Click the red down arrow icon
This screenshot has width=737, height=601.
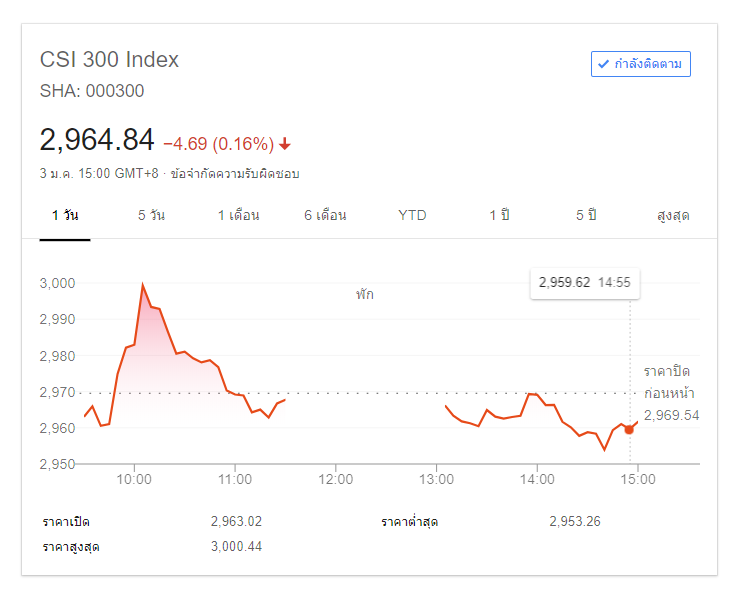[x=285, y=143]
